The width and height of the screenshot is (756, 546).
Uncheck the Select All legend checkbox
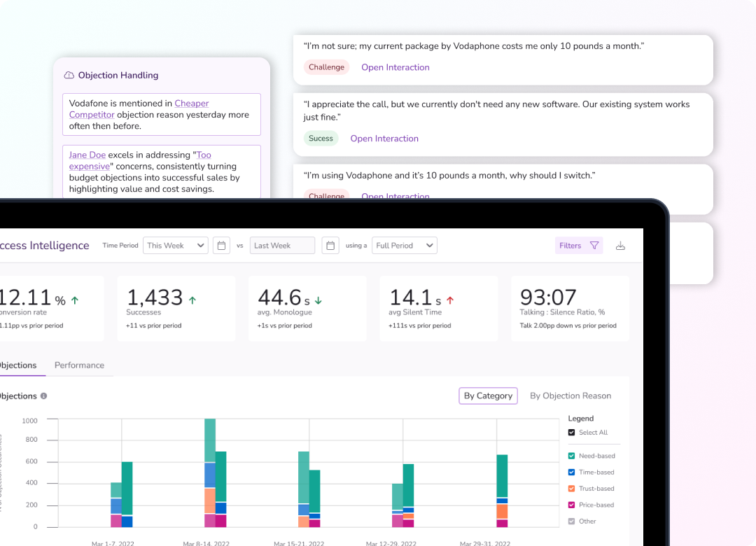(571, 432)
